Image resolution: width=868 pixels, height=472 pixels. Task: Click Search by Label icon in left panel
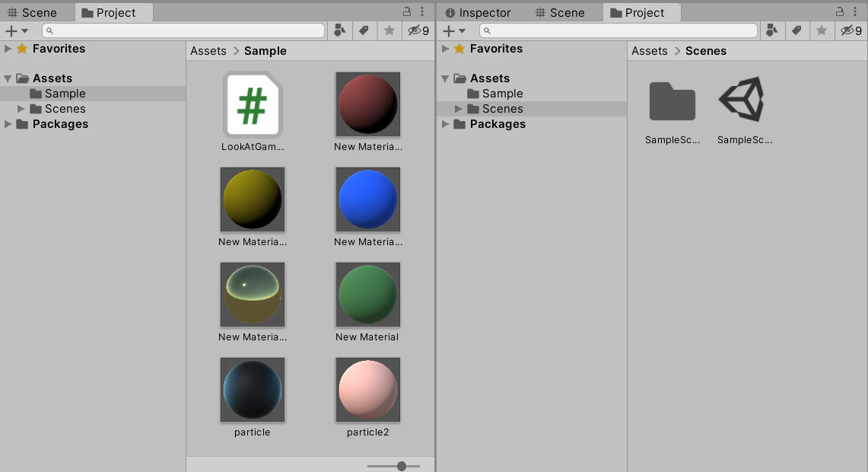[x=364, y=30]
